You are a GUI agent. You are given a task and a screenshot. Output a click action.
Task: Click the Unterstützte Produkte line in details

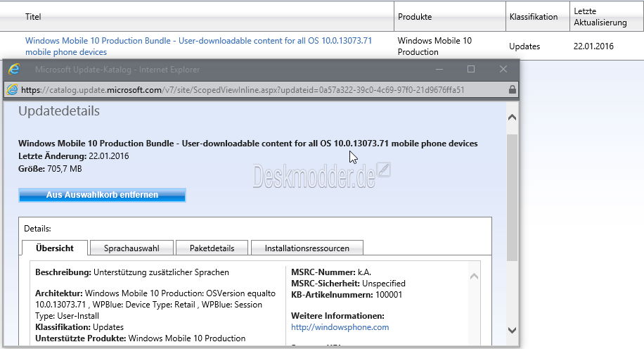pos(141,338)
